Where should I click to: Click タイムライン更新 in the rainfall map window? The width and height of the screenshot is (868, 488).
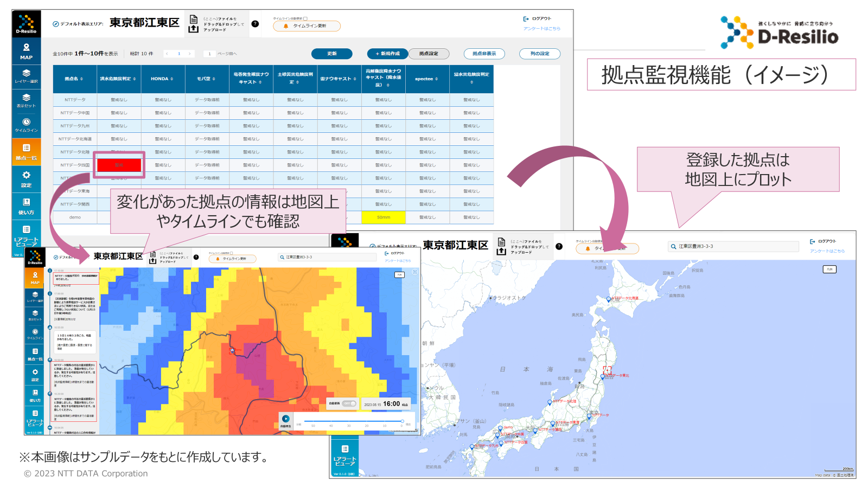[x=233, y=259]
